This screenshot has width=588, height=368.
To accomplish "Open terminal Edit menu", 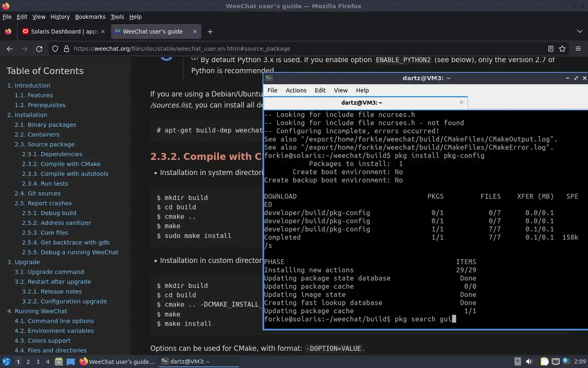I will point(320,90).
